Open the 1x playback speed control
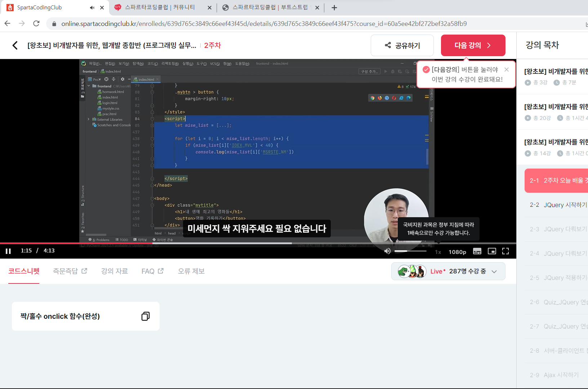Viewport: 588px width, 389px height. coord(438,252)
